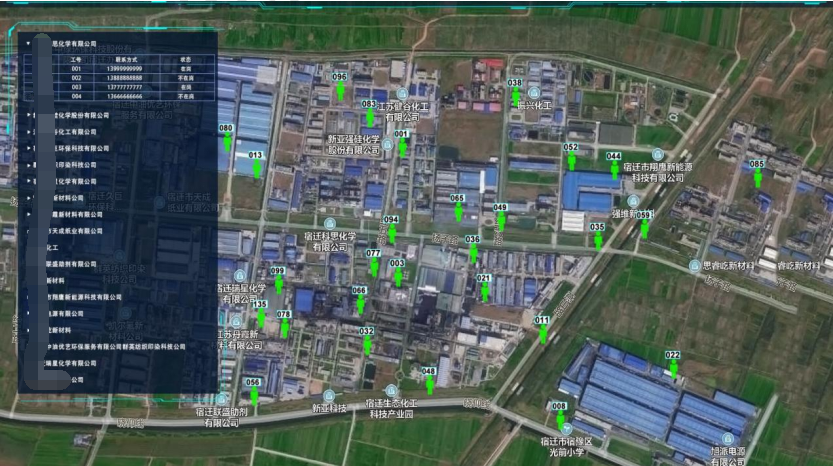Image resolution: width=833 pixels, height=466 pixels.
Task: Select green map marker 022
Action: pyautogui.click(x=673, y=369)
